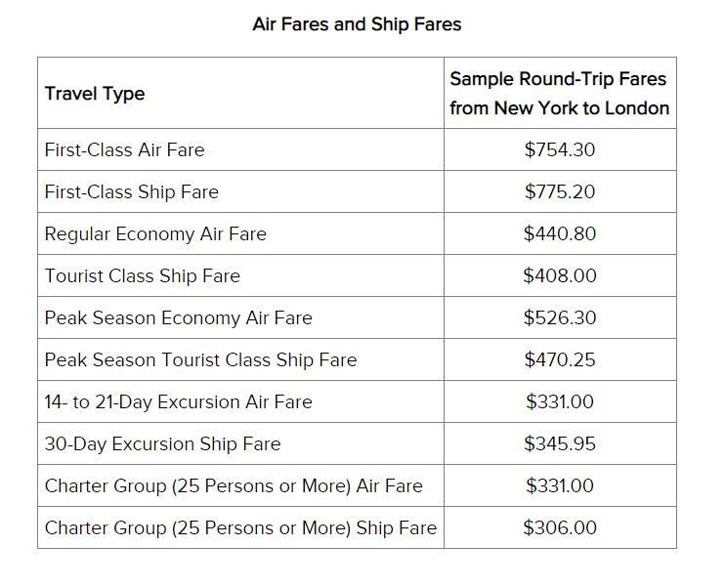The height and width of the screenshot is (588, 725).
Task: Click the $440.80 fare value
Action: click(x=560, y=233)
